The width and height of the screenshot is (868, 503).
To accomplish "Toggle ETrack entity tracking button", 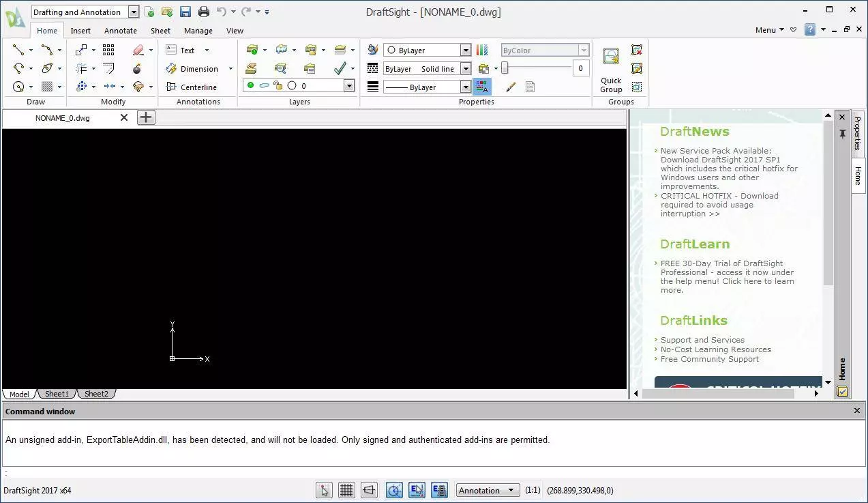I will click(x=439, y=490).
